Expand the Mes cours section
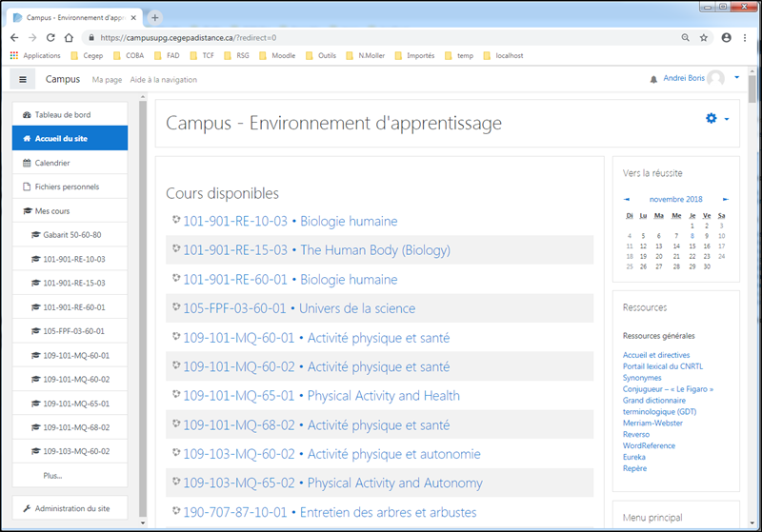 pos(51,210)
